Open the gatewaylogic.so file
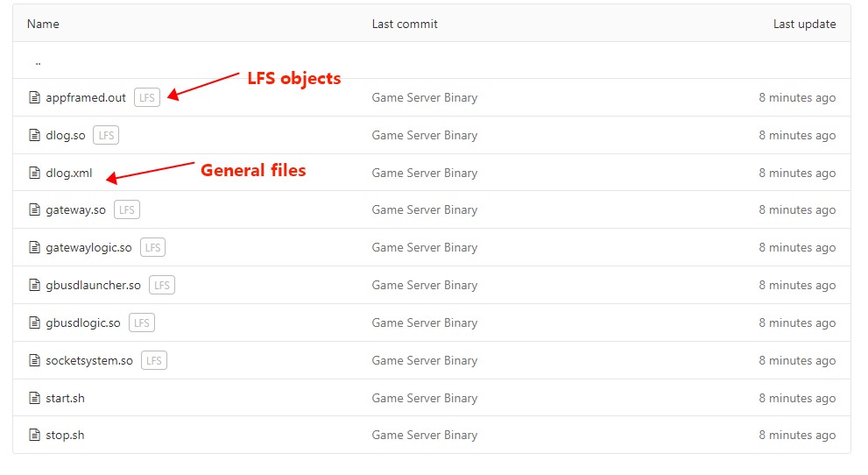Image resolution: width=868 pixels, height=475 pixels. (x=88, y=248)
